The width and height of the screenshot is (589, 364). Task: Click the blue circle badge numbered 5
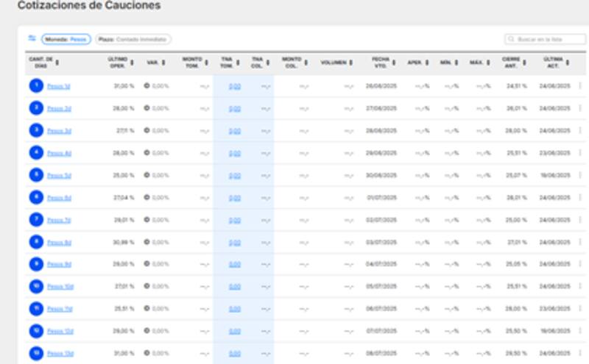pos(35,175)
